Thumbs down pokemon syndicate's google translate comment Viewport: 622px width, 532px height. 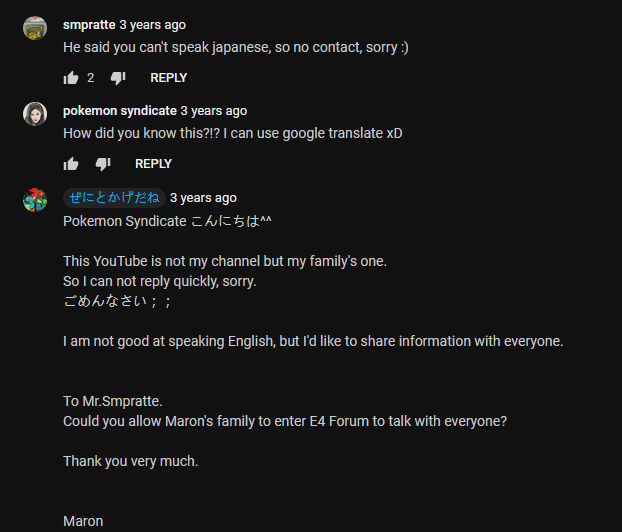coord(103,164)
